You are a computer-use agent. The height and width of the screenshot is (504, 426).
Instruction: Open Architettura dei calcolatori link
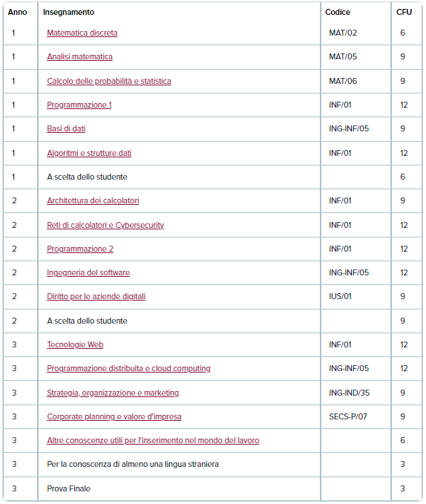[93, 201]
